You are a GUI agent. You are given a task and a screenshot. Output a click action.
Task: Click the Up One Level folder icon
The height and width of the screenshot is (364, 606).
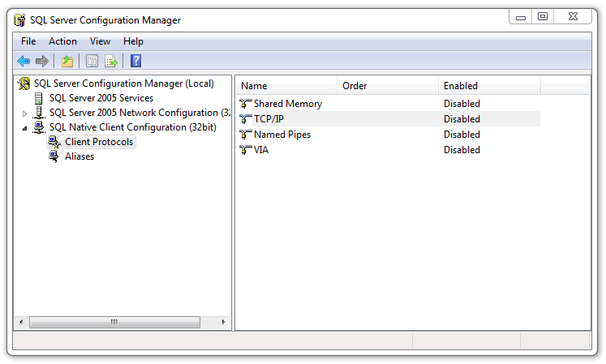pyautogui.click(x=67, y=61)
